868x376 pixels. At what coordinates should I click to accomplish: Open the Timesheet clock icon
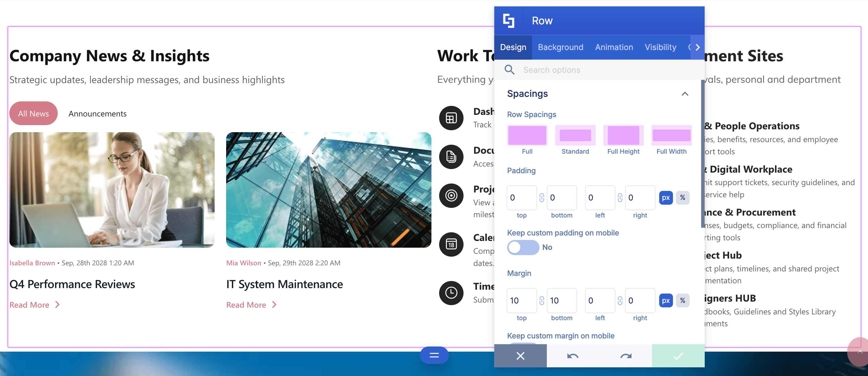click(451, 293)
